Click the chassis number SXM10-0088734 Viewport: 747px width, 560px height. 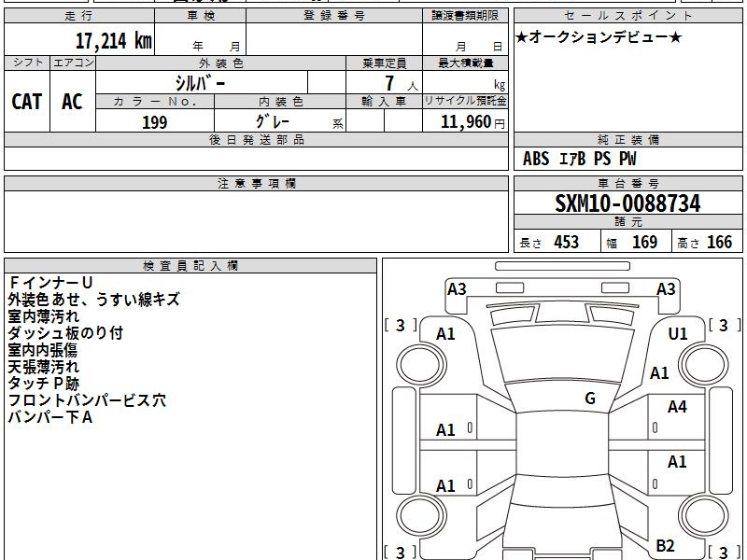pyautogui.click(x=627, y=203)
